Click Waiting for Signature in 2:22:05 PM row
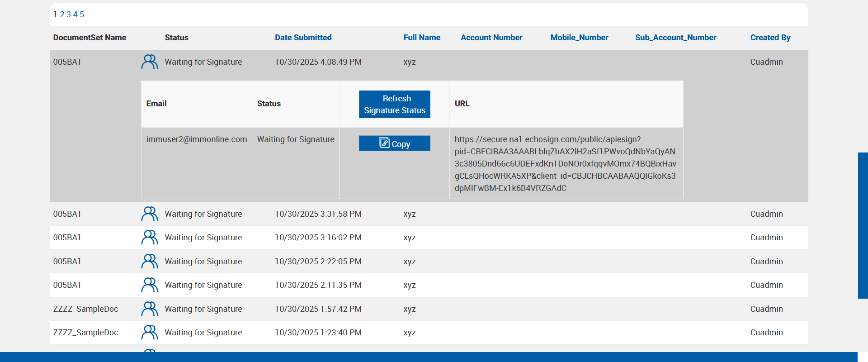 pyautogui.click(x=203, y=262)
